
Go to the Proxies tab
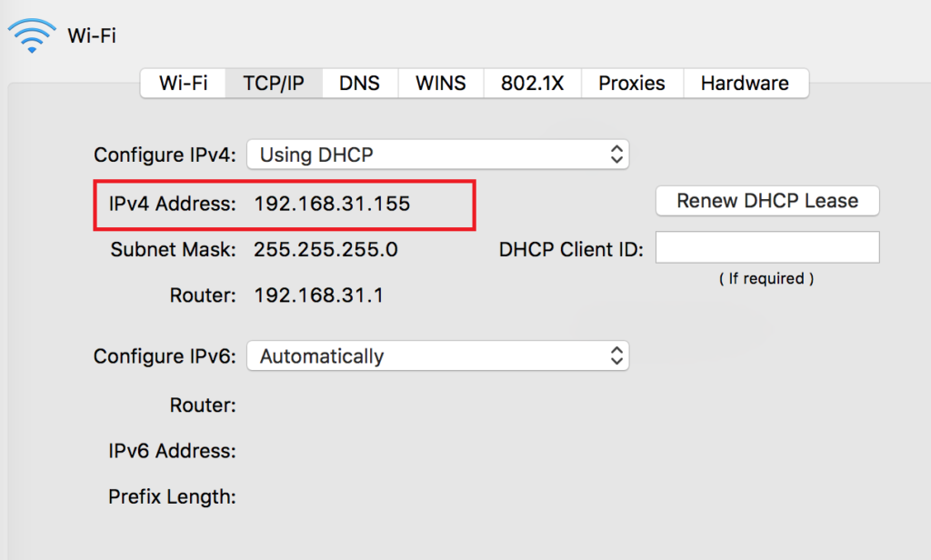tap(632, 83)
